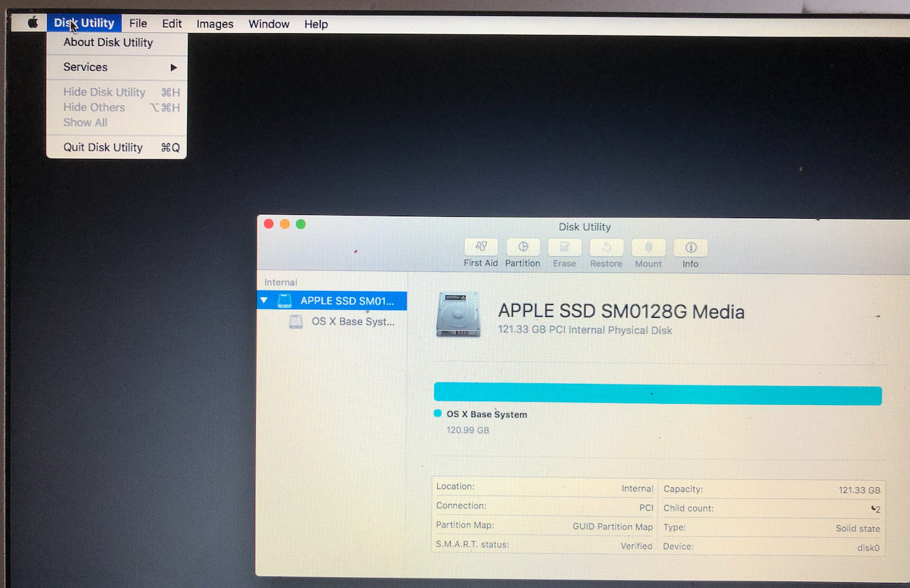910x588 pixels.
Task: Select APPLE SSD SM01... in the sidebar
Action: pyautogui.click(x=332, y=300)
